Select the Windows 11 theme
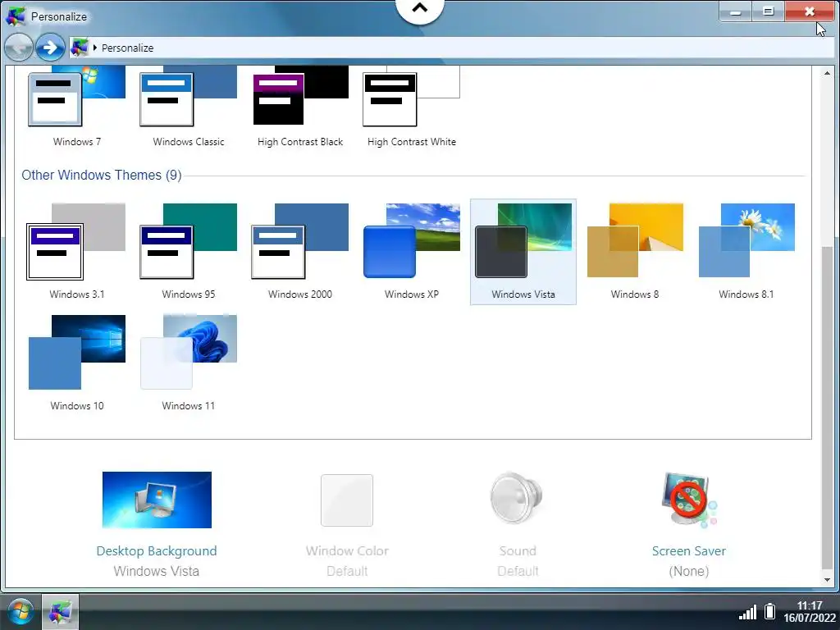Image resolution: width=840 pixels, height=630 pixels. pyautogui.click(x=188, y=363)
